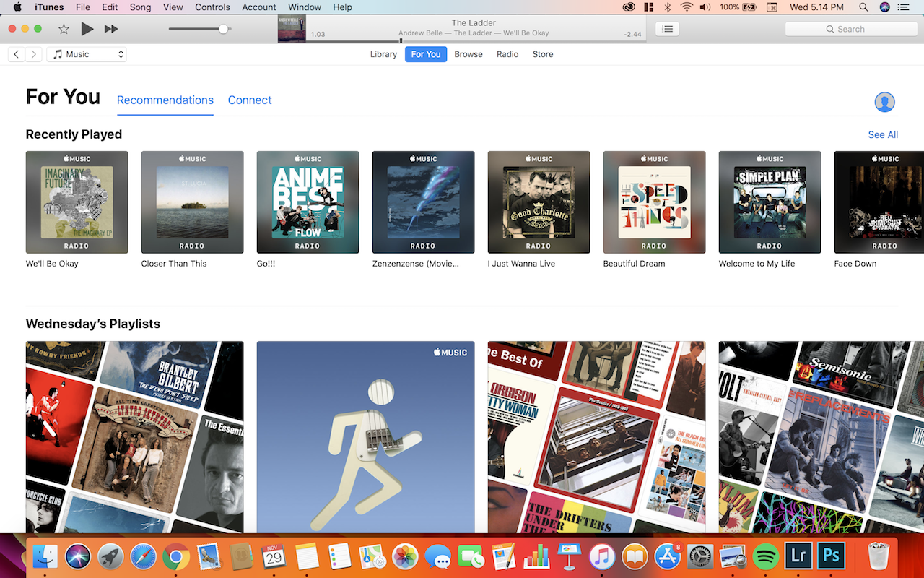Image resolution: width=924 pixels, height=578 pixels.
Task: Click the menu bar volume icon
Action: (x=705, y=7)
